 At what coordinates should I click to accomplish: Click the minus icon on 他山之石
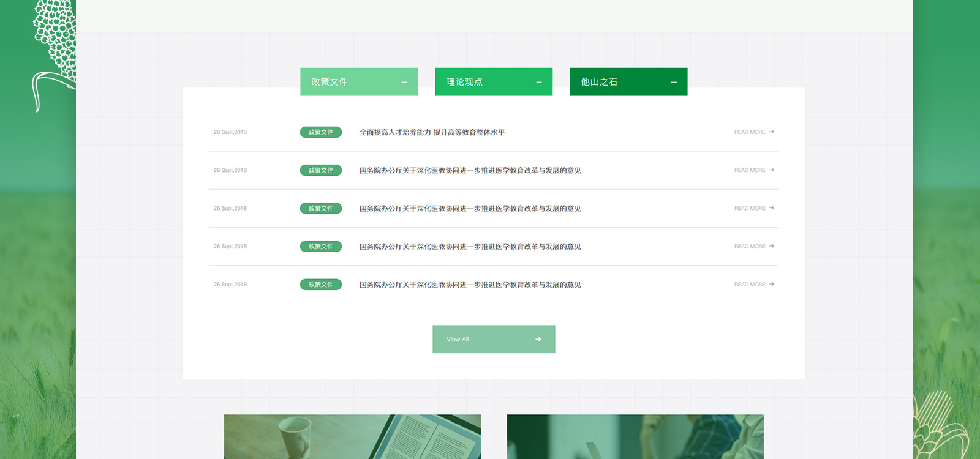[x=674, y=83]
